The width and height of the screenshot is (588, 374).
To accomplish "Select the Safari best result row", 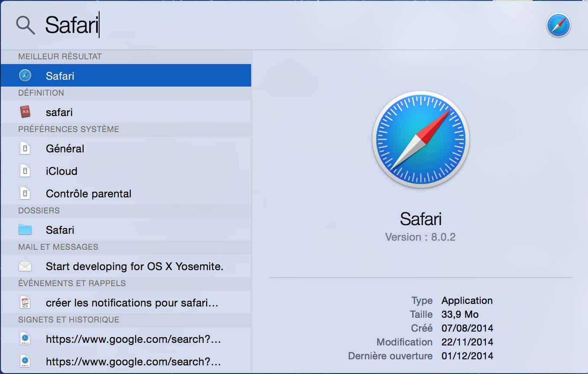I will pyautogui.click(x=126, y=76).
